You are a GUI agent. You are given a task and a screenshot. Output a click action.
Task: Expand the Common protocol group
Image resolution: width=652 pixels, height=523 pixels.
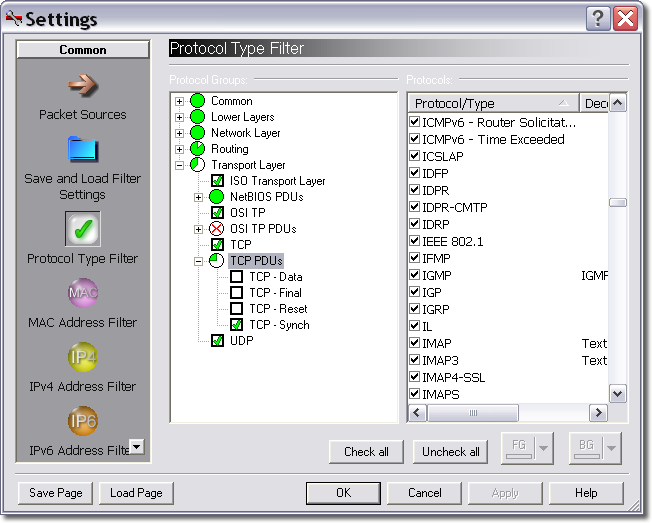[179, 101]
